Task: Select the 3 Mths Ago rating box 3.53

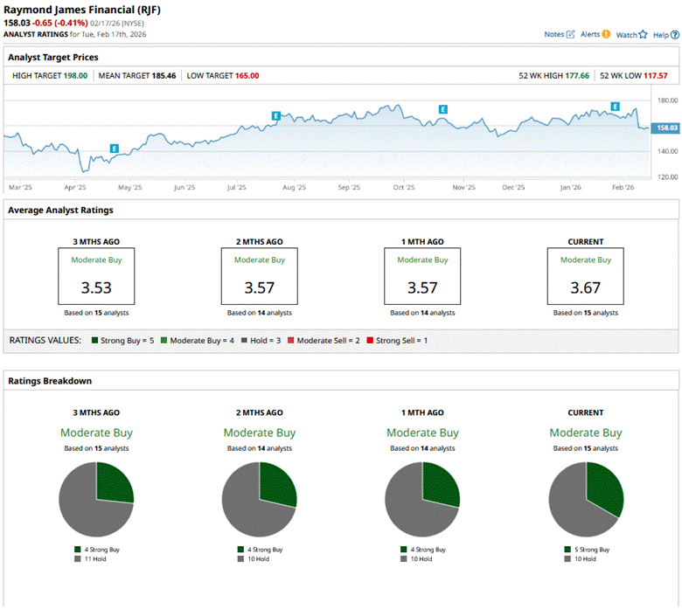Action: (96, 276)
